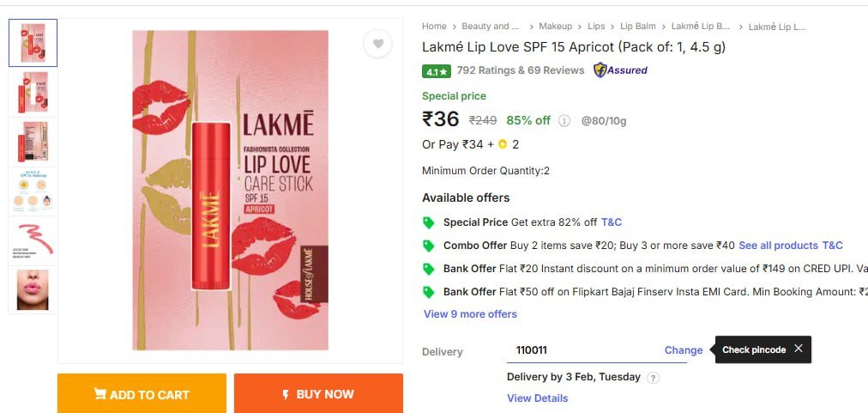Select the lip swatch stroke thumbnail
Image resolution: width=868 pixels, height=413 pixels.
coord(33,240)
